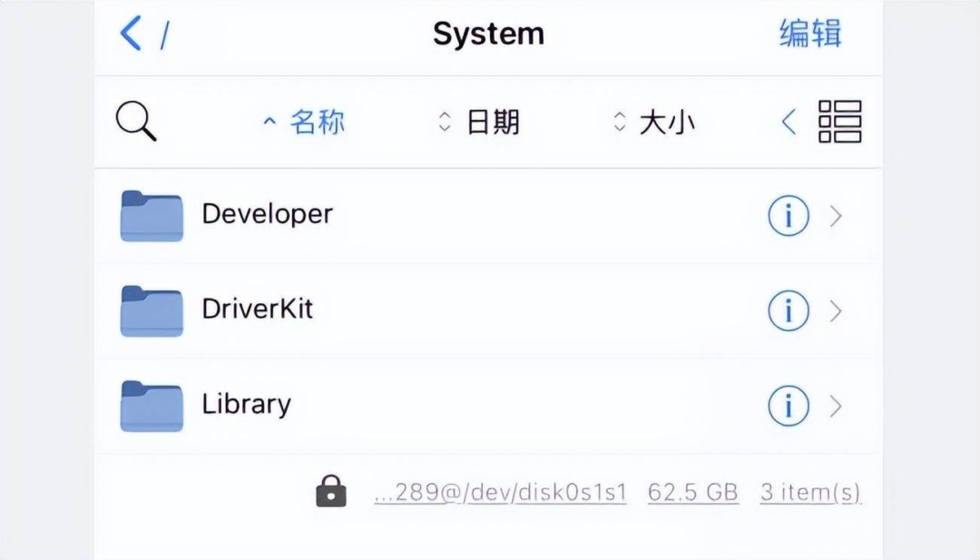Switch layout with the list view icon
Viewport: 980px width, 560px height.
840,122
